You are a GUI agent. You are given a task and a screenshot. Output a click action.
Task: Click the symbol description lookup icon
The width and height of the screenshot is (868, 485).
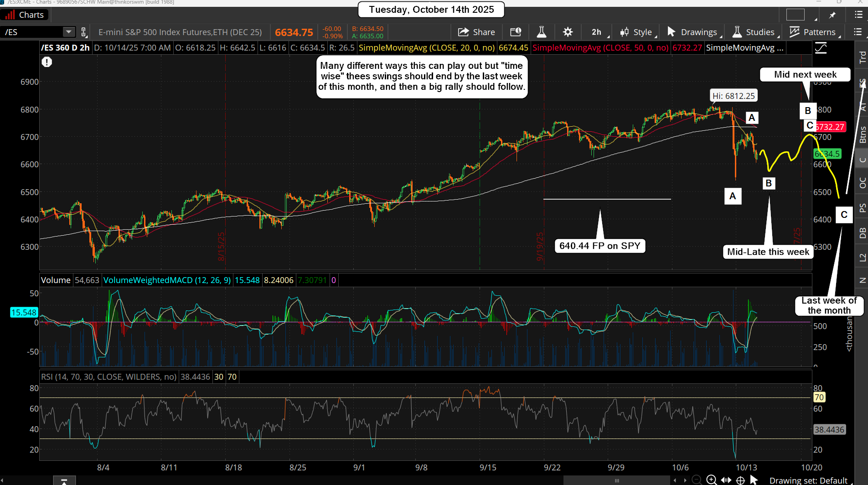[x=83, y=32]
